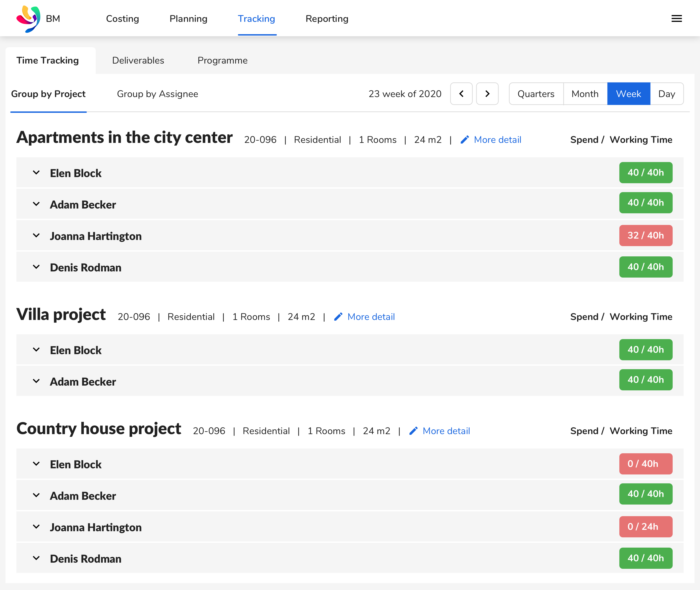This screenshot has height=590, width=700.
Task: Go to next week with right arrow
Action: 487,94
